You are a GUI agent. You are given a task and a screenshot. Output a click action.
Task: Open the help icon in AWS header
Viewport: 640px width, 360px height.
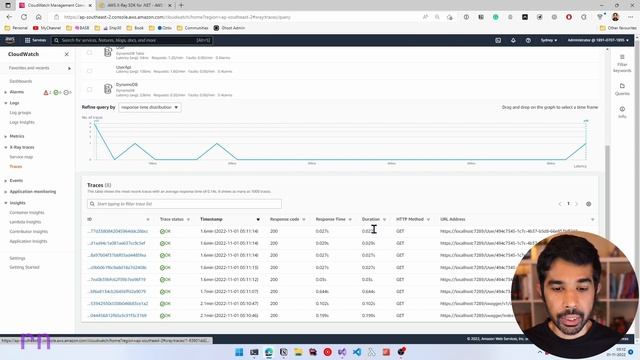point(528,40)
